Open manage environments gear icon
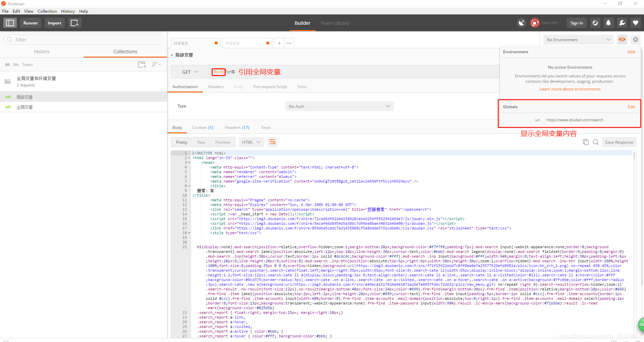The height and width of the screenshot is (342, 644). (635, 40)
